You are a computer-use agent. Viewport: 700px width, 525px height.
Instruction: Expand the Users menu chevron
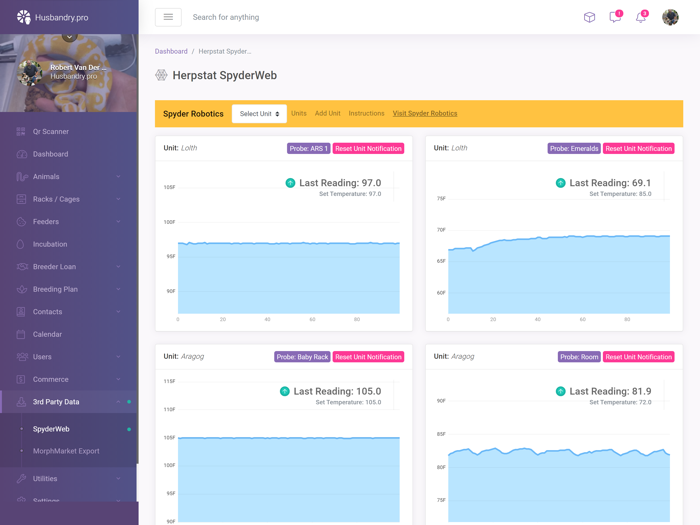[118, 357]
